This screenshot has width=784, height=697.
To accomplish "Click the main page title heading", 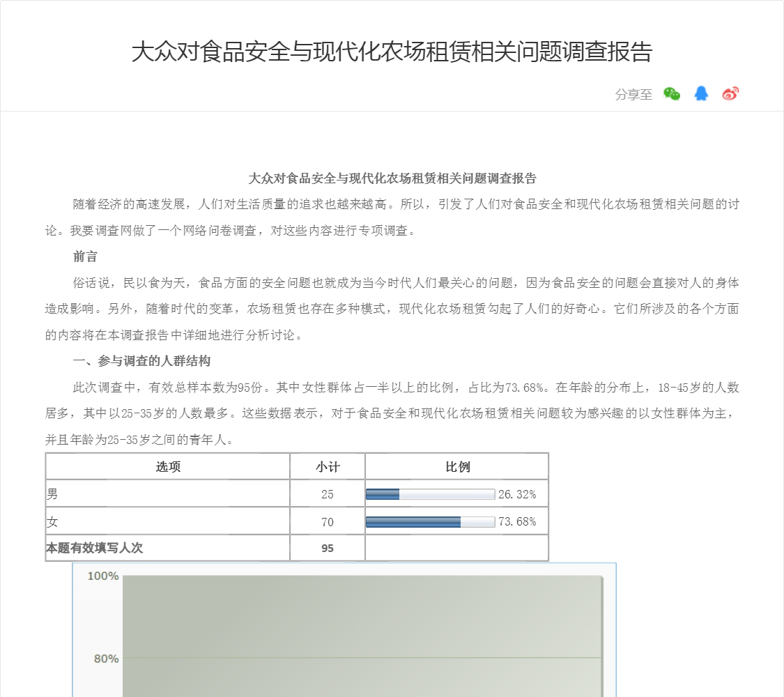I will [x=392, y=52].
